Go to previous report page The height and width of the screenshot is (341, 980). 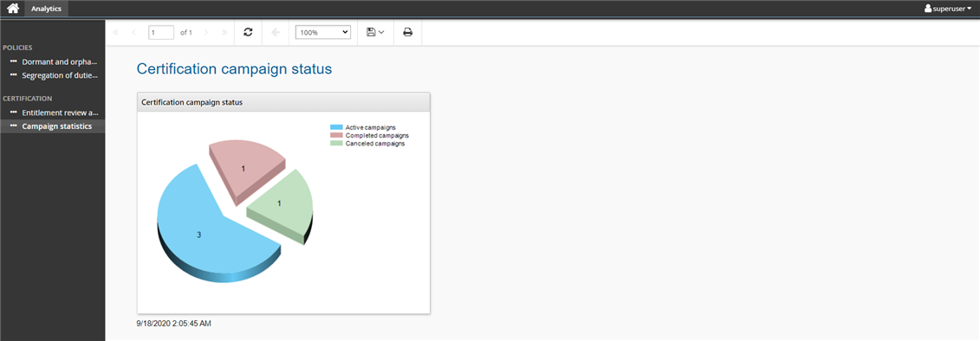[x=133, y=33]
